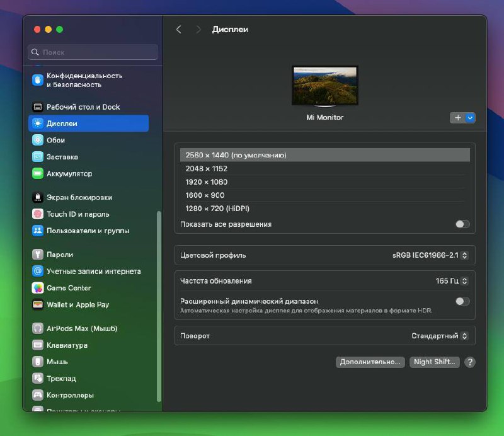Select resolution 2560 × 1440 (по умолчанию)
This screenshot has width=504, height=436.
click(x=325, y=155)
